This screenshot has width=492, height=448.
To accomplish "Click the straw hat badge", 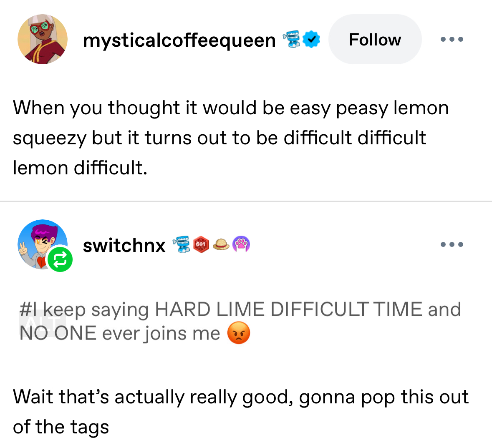I will coord(221,244).
